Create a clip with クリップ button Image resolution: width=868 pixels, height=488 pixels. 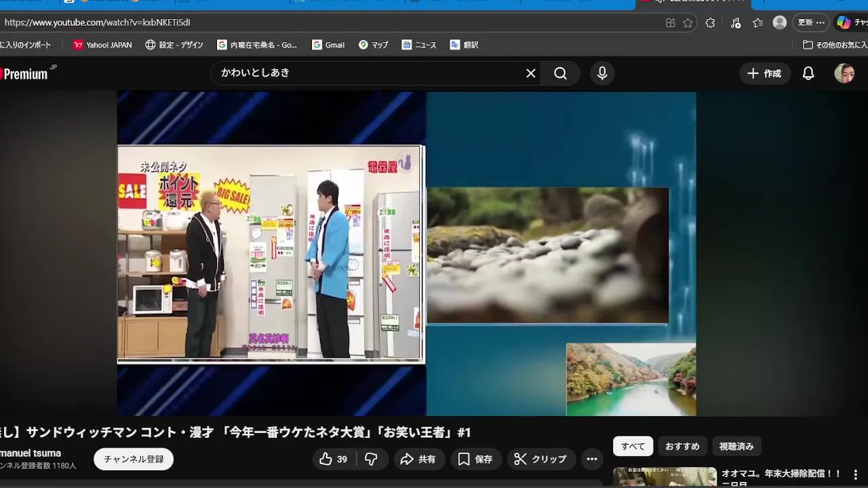click(x=540, y=459)
